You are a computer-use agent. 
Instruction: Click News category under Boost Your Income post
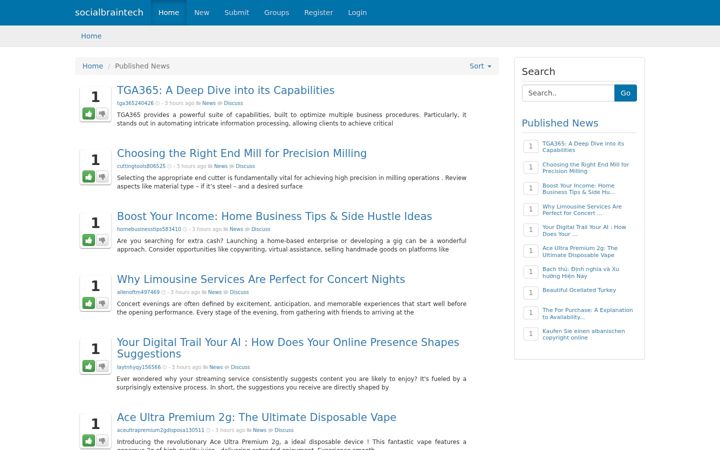point(236,229)
